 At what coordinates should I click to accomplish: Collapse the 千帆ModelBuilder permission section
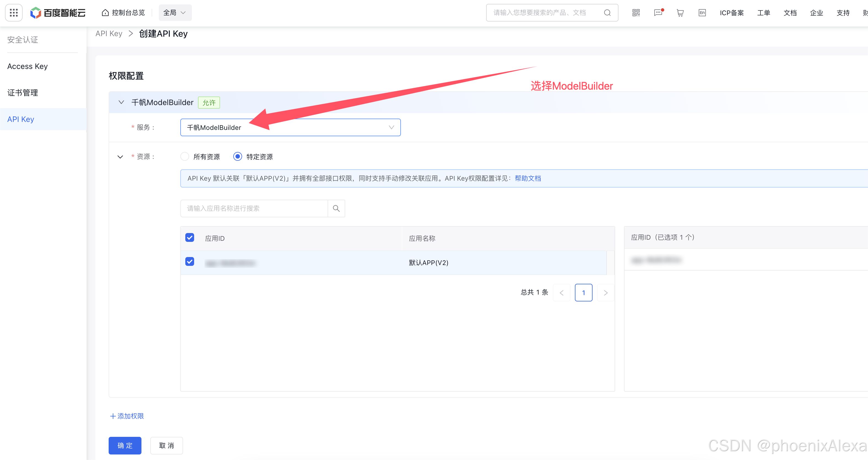(x=121, y=102)
